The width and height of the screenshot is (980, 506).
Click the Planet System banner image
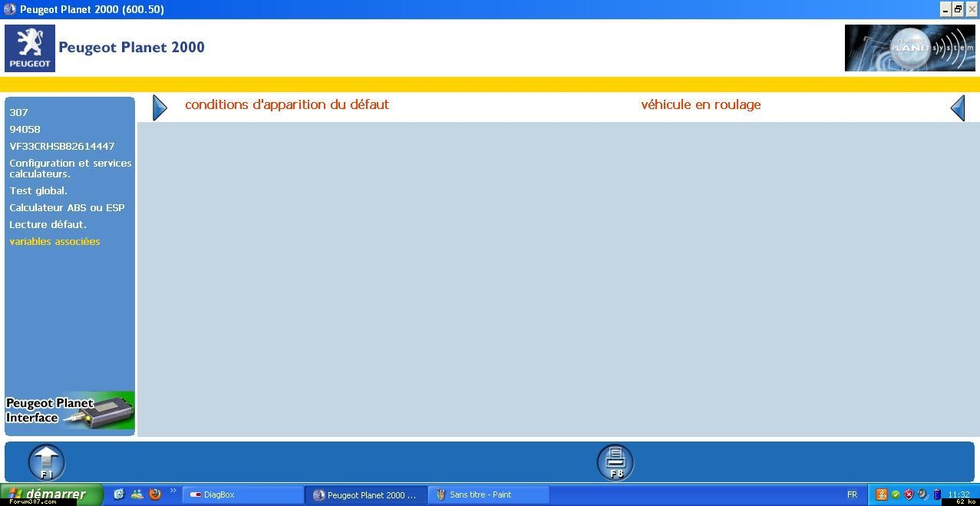pos(909,48)
